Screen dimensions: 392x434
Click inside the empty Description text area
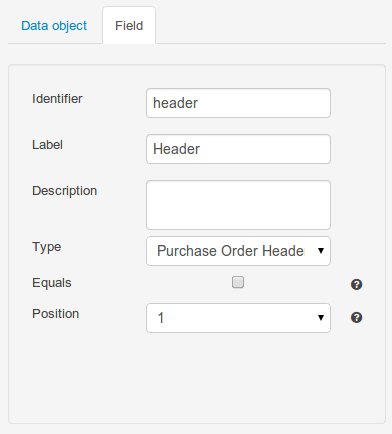238,205
